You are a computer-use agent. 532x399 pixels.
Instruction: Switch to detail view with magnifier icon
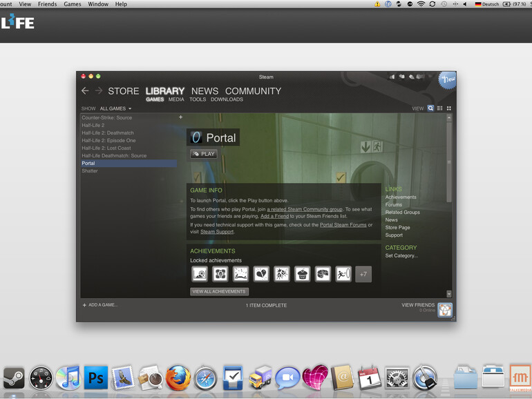pyautogui.click(x=430, y=108)
